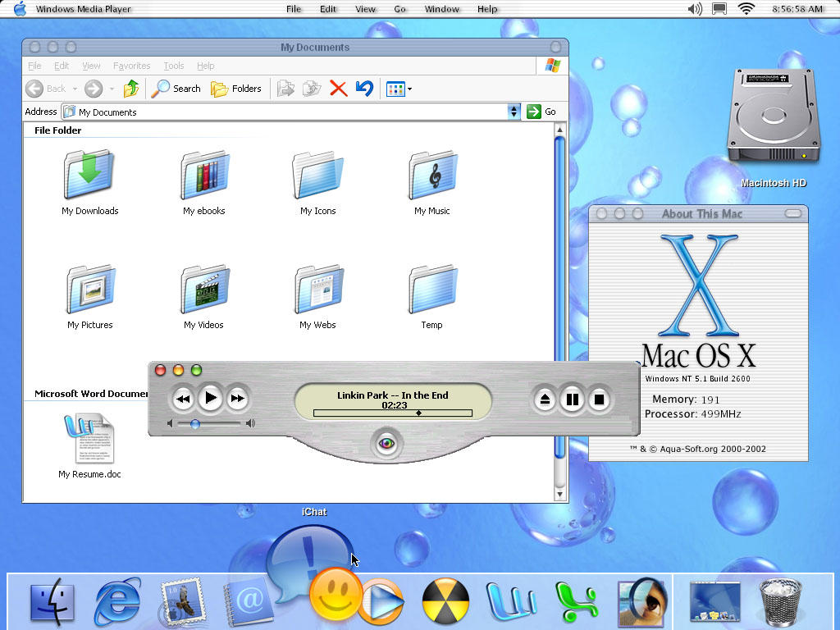
Task: Click the play button in player
Action: [211, 398]
